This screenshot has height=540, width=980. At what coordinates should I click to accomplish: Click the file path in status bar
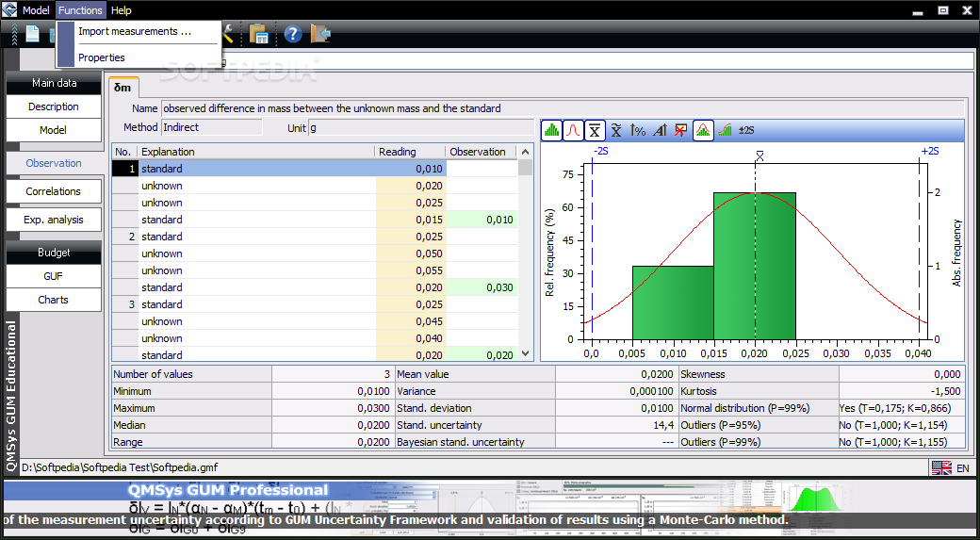pyautogui.click(x=120, y=467)
